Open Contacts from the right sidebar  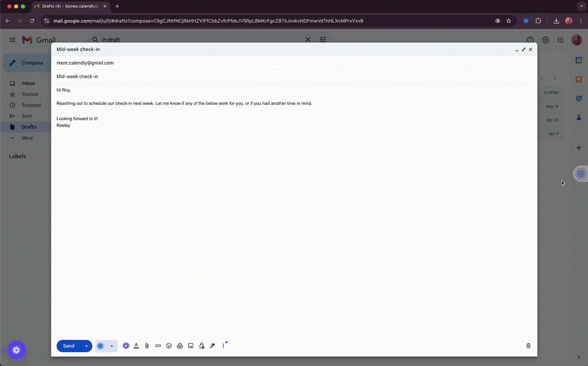click(x=579, y=117)
